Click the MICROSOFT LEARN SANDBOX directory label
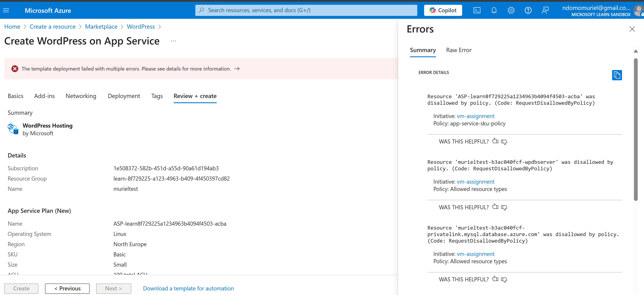The height and width of the screenshot is (295, 644). point(601,15)
